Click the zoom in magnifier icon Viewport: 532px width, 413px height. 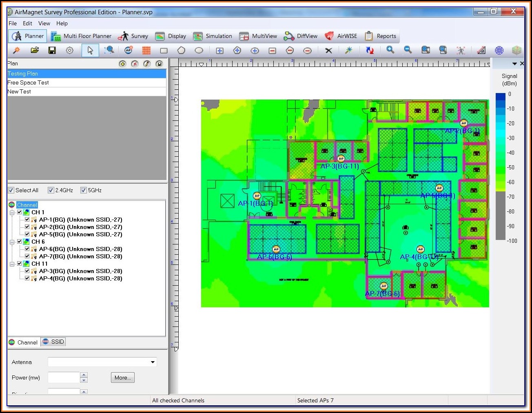point(390,50)
